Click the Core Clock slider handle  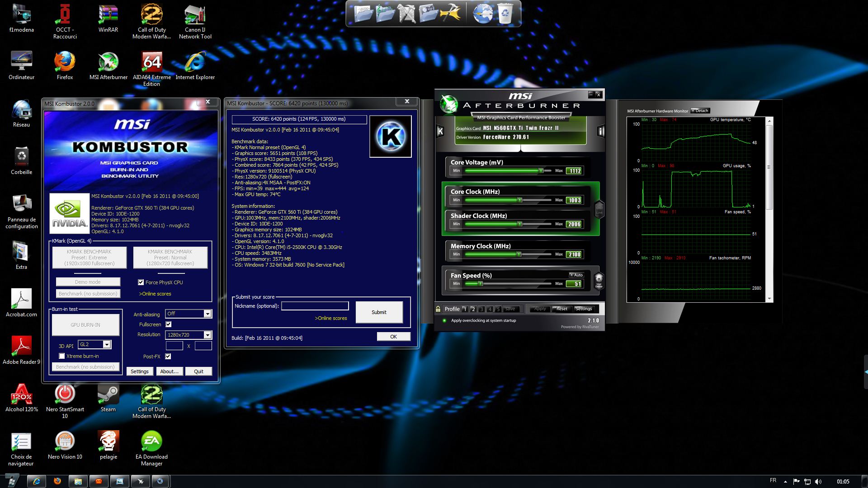520,200
